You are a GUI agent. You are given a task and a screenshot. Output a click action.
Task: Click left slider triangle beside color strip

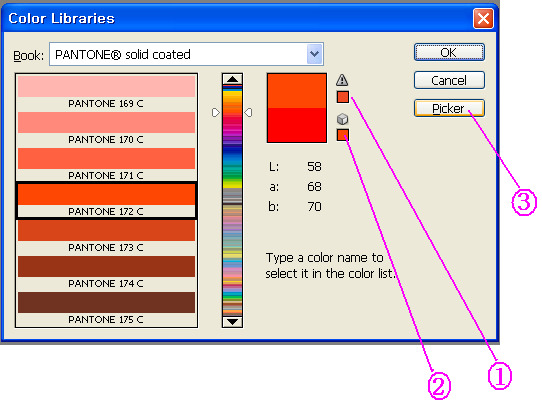(x=215, y=113)
